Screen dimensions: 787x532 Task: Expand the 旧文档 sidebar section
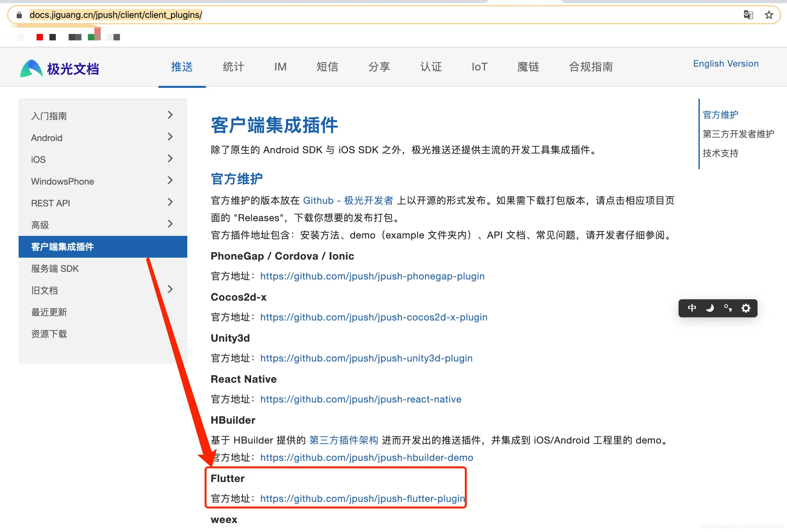pos(170,289)
